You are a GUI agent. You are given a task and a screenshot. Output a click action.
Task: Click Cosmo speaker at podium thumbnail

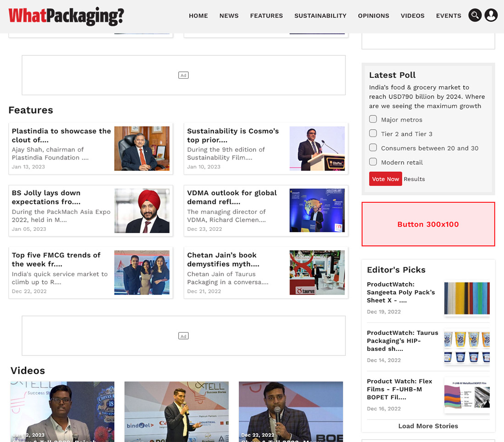coord(317,148)
